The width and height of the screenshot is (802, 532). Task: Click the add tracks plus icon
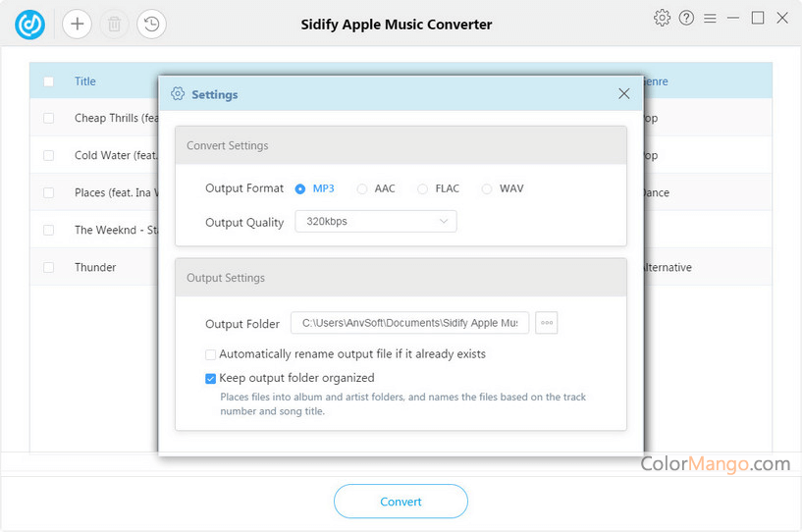[77, 24]
